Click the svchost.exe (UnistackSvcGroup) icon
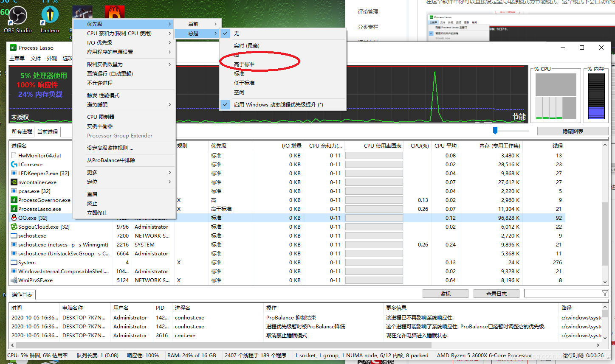The image size is (615, 364). tap(14, 254)
